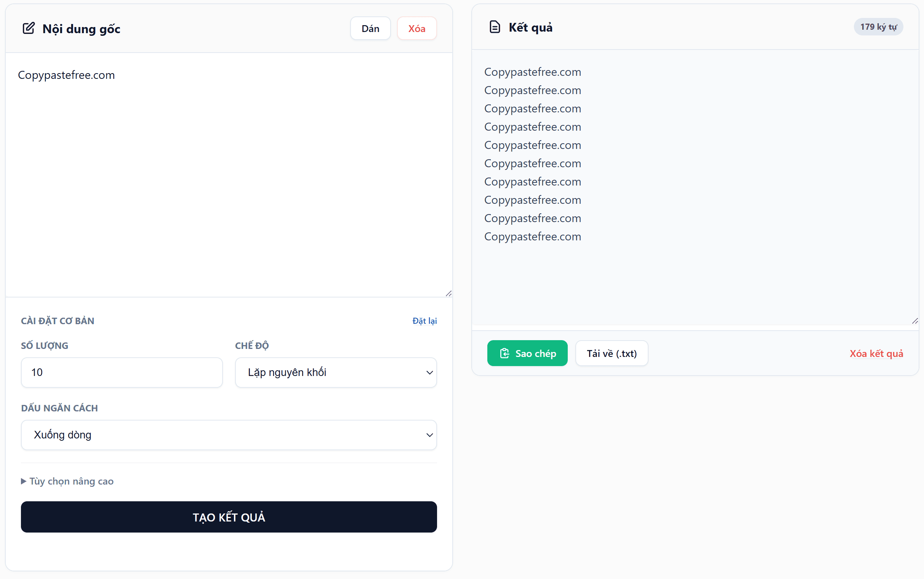924x579 pixels.
Task: Click Dán to paste clipboard content
Action: tap(370, 28)
